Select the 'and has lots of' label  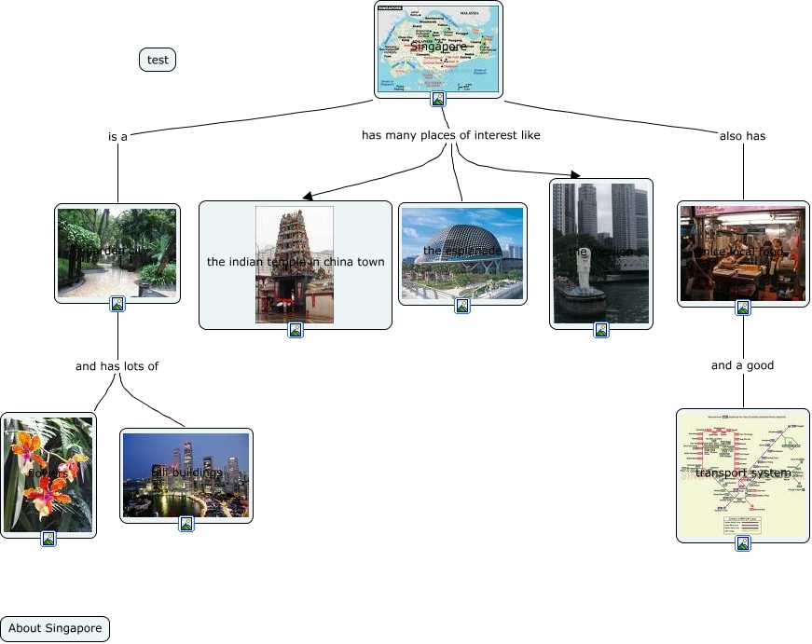click(x=117, y=366)
